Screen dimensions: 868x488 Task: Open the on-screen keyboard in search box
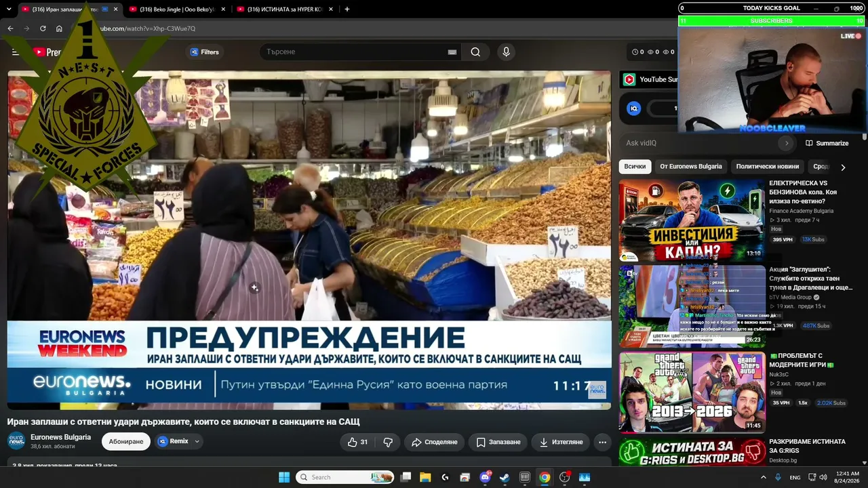coord(452,52)
